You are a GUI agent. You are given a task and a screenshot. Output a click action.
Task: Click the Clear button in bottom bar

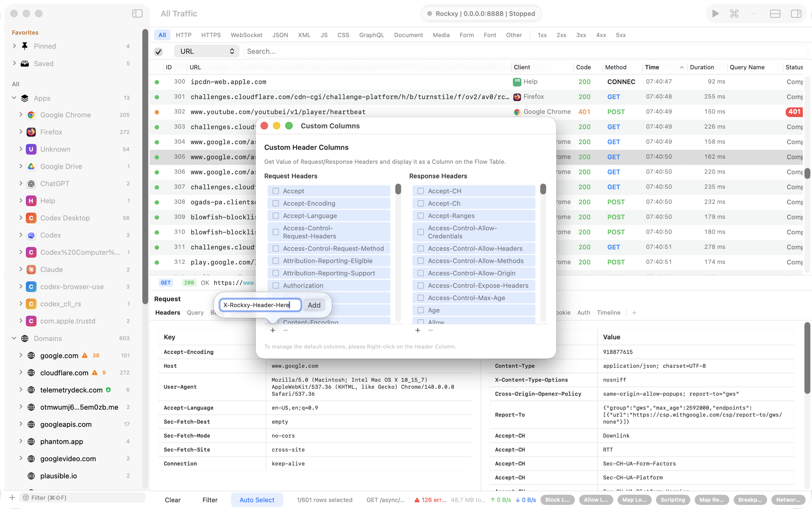[173, 500]
